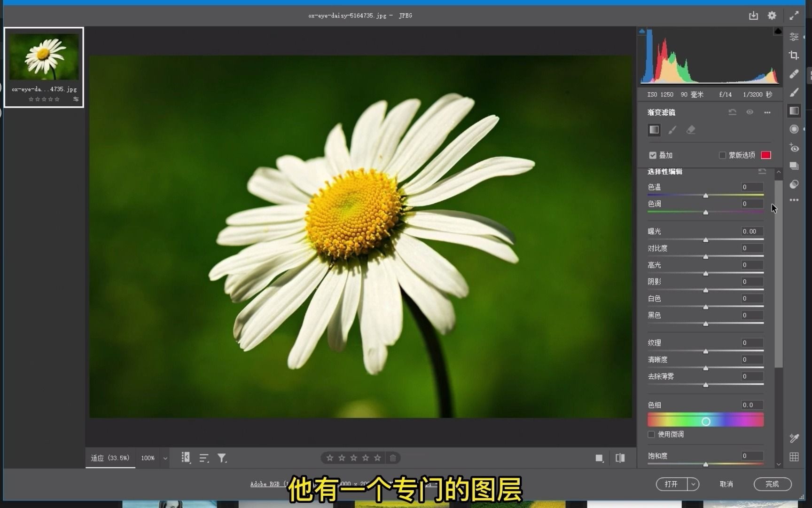Open the Spot Healing tool
This screenshot has height=508, width=812.
tap(794, 74)
